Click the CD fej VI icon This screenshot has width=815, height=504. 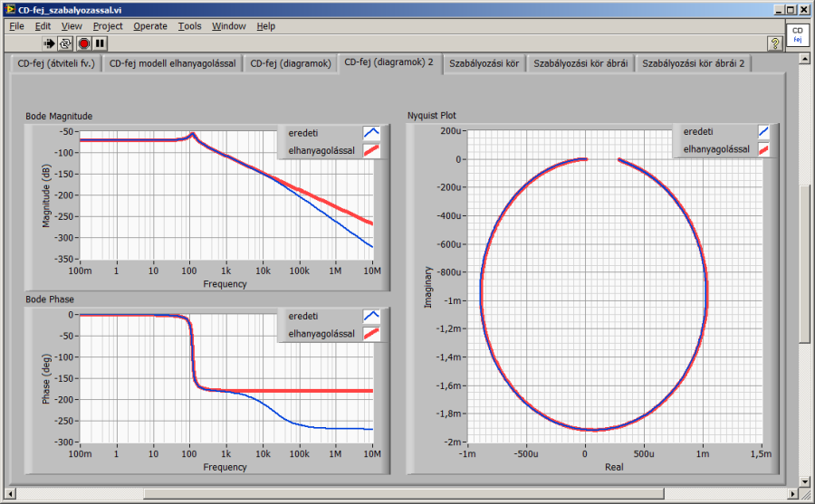[x=797, y=35]
